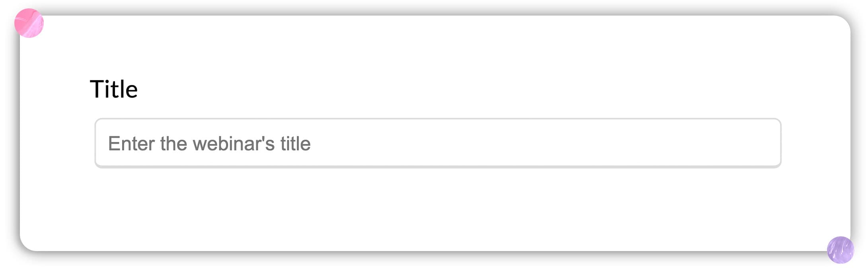
Task: Click inside the bordered title input
Action: (x=438, y=143)
